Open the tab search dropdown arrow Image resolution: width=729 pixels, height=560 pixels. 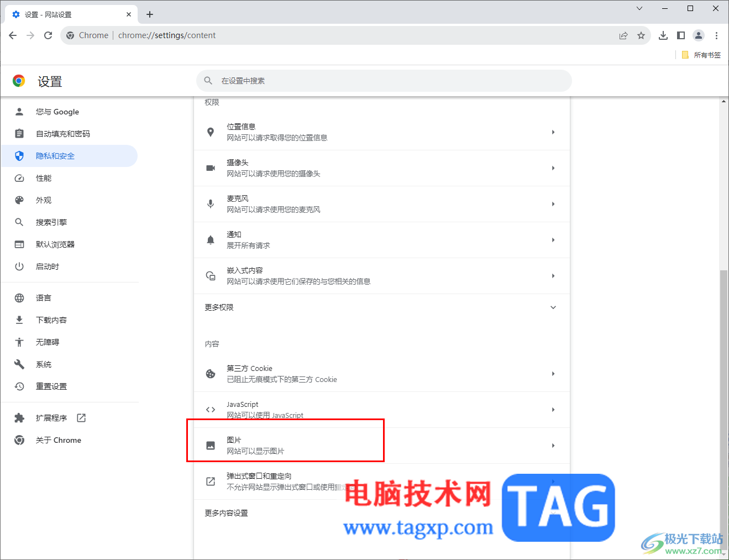click(639, 8)
